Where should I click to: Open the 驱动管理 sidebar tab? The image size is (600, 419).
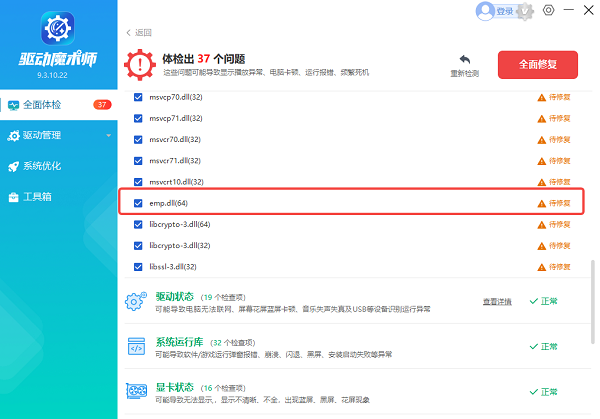(x=59, y=135)
